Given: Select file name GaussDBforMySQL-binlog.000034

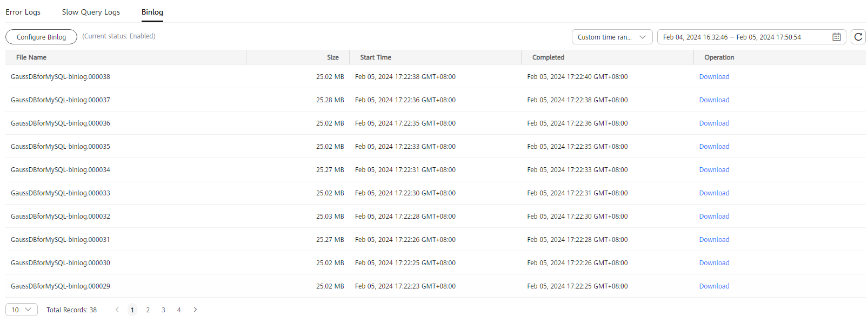Looking at the screenshot, I should 61,170.
